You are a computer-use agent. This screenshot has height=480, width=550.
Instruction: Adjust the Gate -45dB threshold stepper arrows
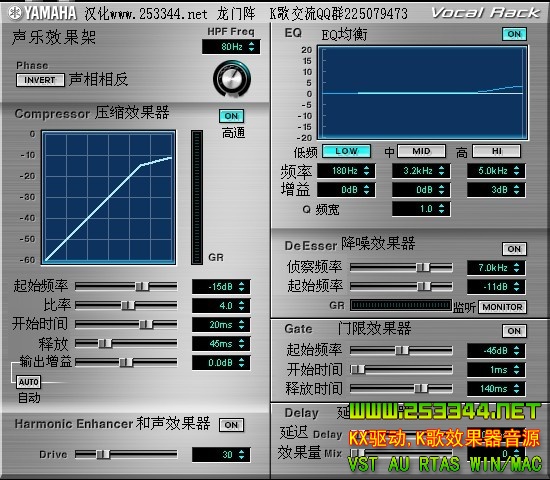pyautogui.click(x=517, y=351)
